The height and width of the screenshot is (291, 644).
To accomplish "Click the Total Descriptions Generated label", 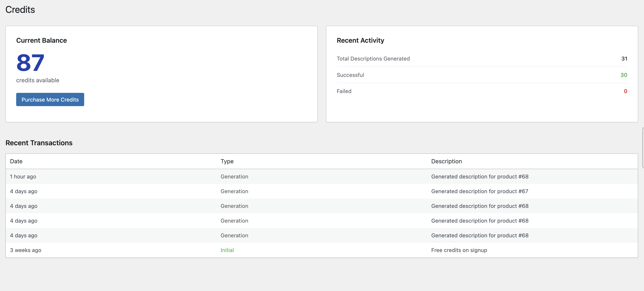I will click(373, 58).
